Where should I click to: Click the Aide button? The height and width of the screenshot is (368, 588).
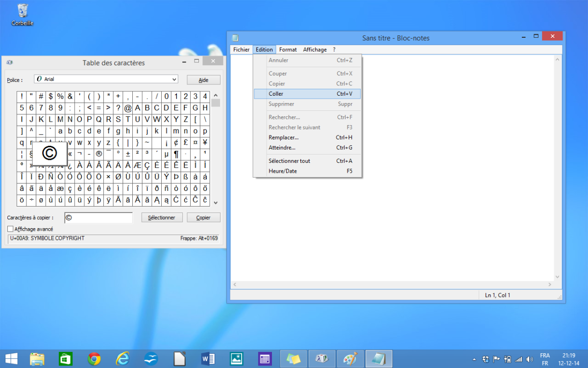point(203,80)
